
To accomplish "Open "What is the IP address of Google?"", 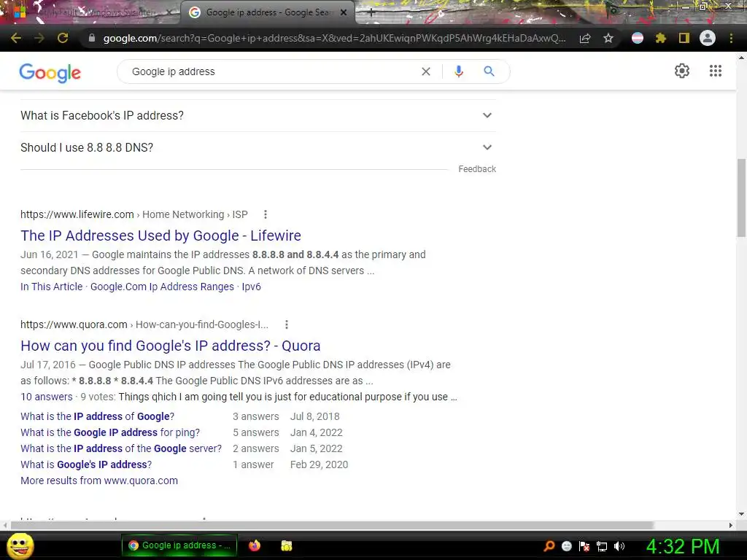I will (97, 416).
